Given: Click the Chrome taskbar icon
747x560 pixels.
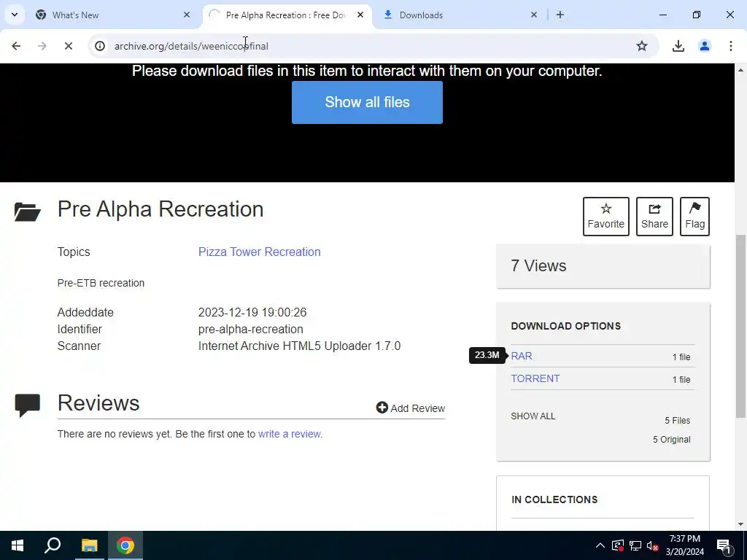Looking at the screenshot, I should point(125,545).
